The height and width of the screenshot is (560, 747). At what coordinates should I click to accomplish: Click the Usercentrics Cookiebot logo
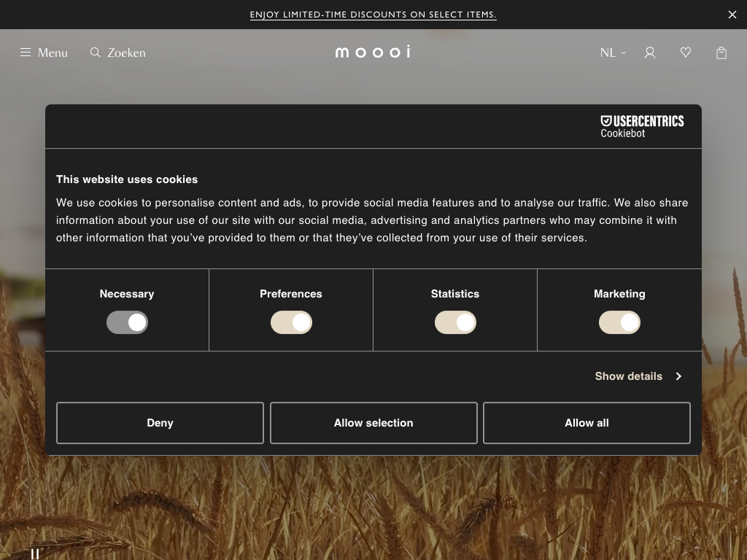pyautogui.click(x=642, y=126)
